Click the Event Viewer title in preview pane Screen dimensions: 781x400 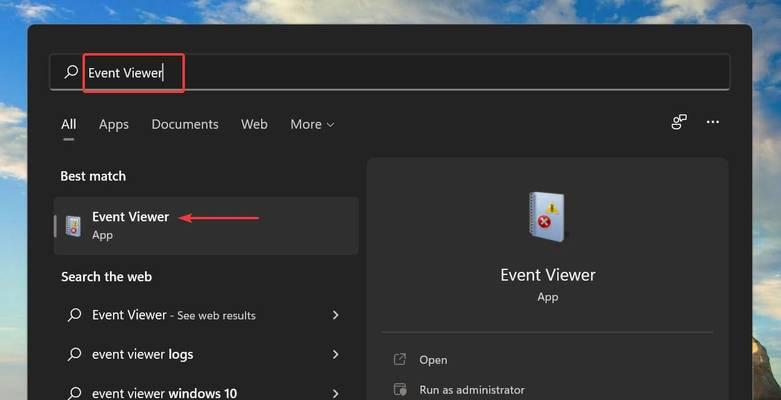pyautogui.click(x=548, y=275)
